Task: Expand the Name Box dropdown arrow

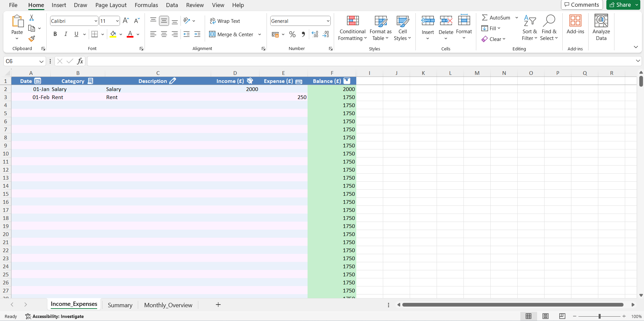Action: [x=41, y=61]
